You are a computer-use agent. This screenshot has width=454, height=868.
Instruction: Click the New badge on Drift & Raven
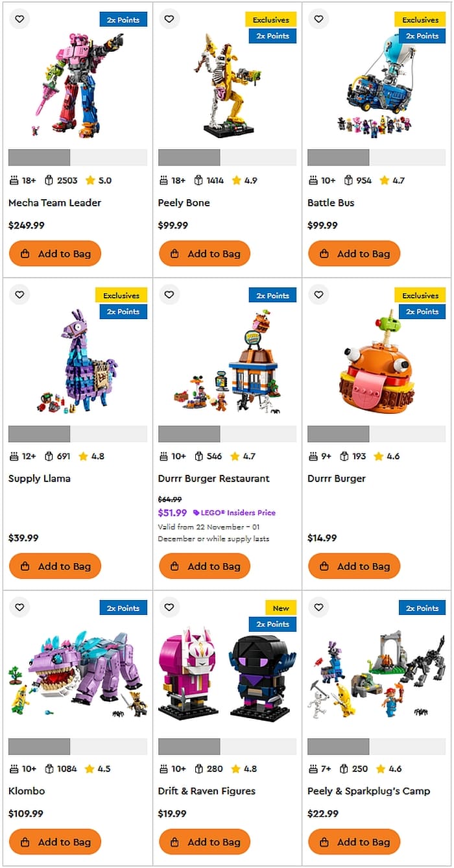[x=281, y=609]
